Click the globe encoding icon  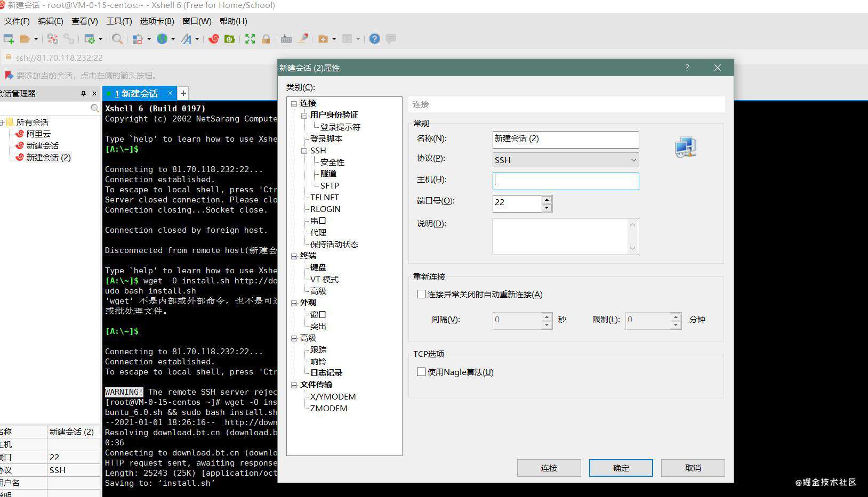[162, 39]
